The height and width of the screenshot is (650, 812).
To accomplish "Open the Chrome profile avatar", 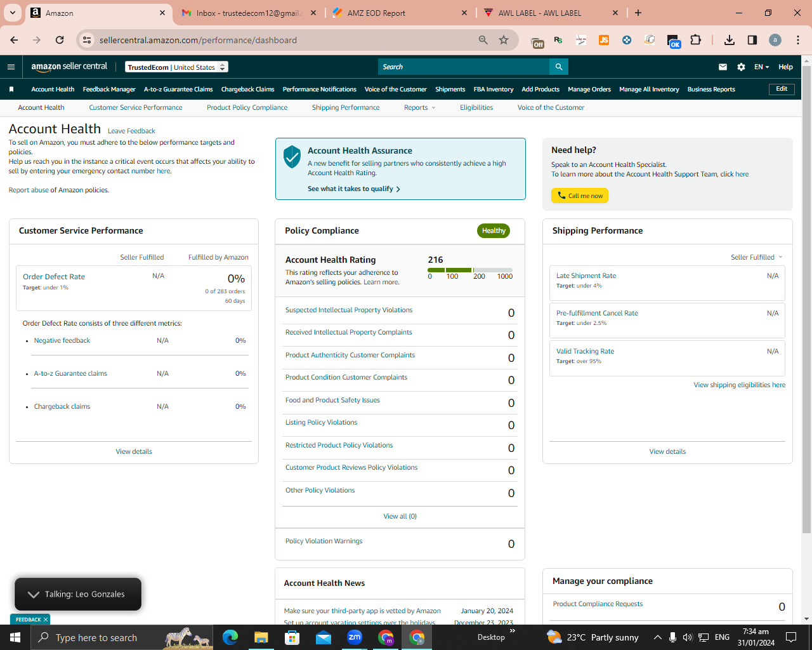I will pyautogui.click(x=775, y=40).
